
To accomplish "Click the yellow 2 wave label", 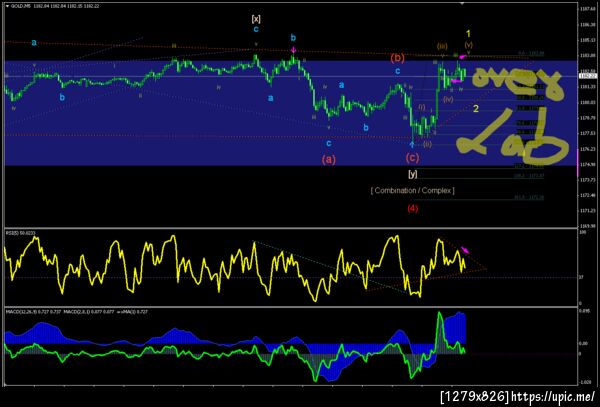I will (x=476, y=109).
